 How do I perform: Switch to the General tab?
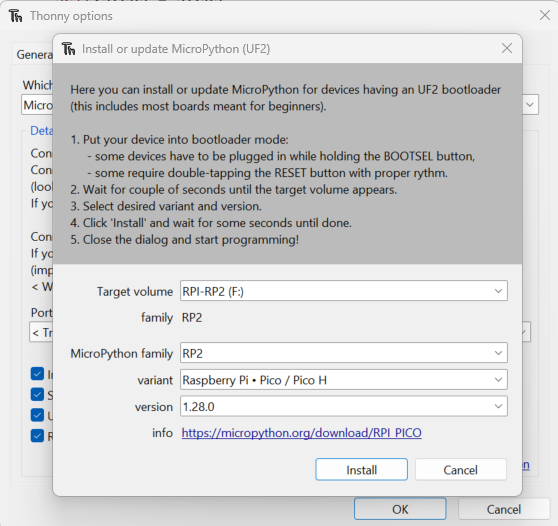(x=34, y=54)
